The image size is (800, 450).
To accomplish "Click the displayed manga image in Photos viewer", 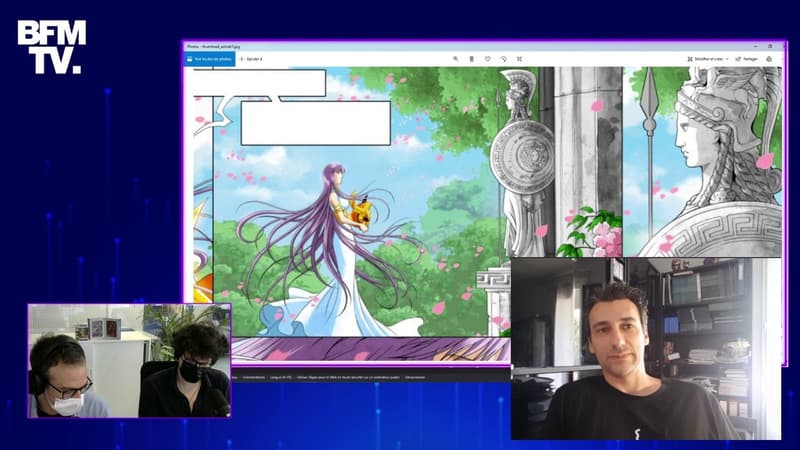I will (487, 214).
